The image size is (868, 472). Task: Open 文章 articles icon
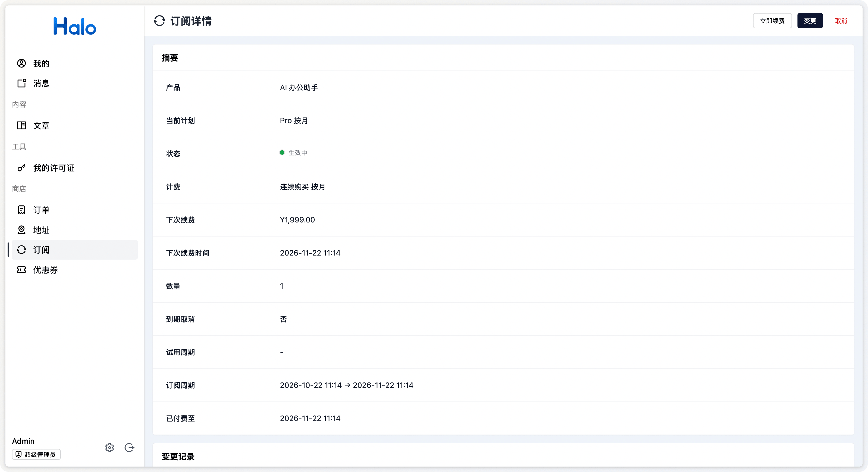[x=22, y=125]
